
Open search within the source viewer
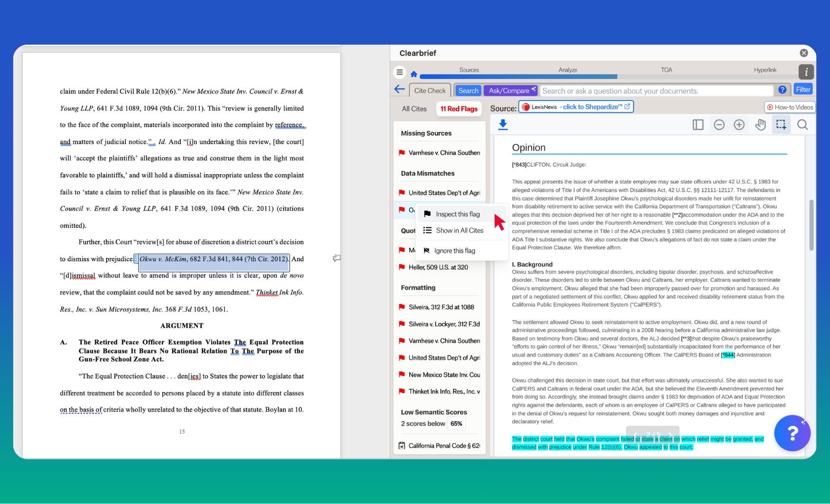(x=802, y=125)
